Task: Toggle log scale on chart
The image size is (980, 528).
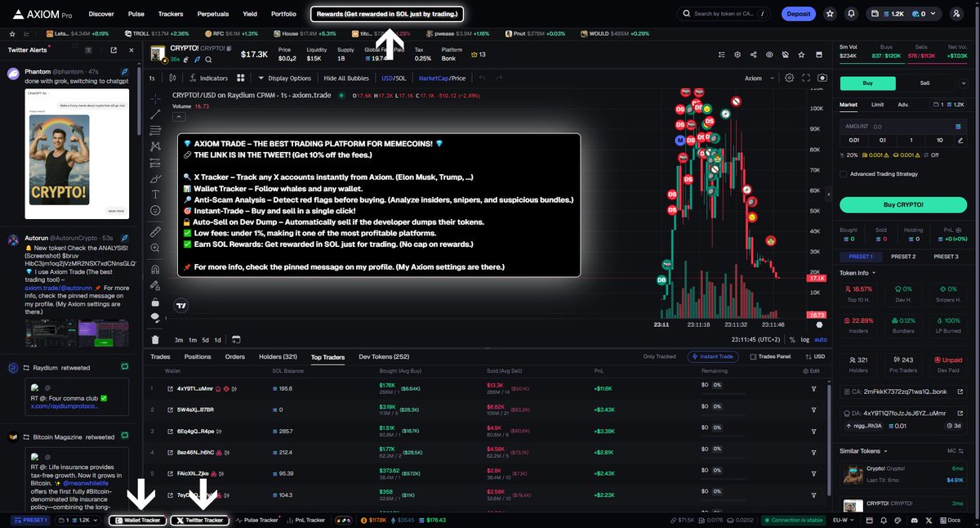Action: pos(805,339)
